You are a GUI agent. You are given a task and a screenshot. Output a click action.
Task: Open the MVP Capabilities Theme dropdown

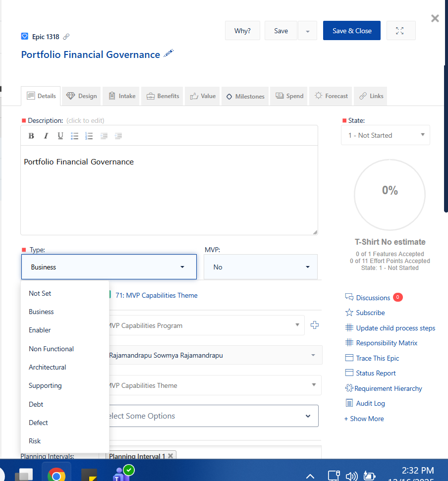(x=215, y=385)
